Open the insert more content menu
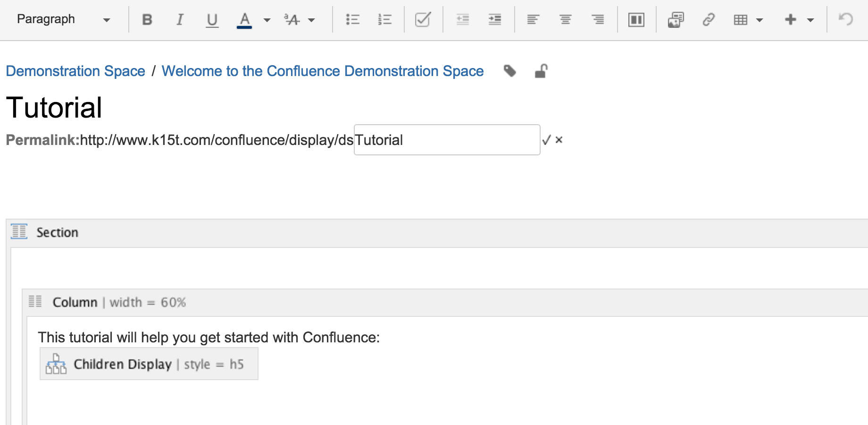 click(799, 20)
